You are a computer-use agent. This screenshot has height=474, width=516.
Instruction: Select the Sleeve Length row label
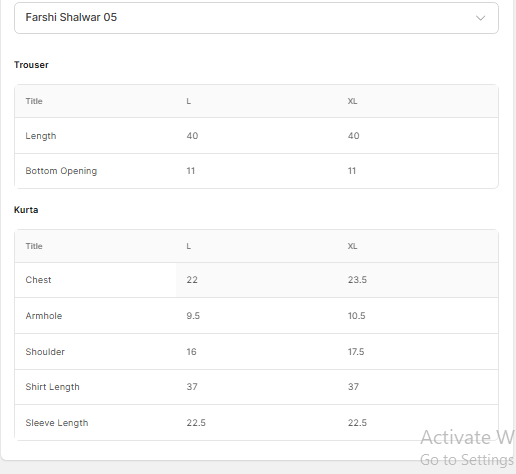point(57,423)
